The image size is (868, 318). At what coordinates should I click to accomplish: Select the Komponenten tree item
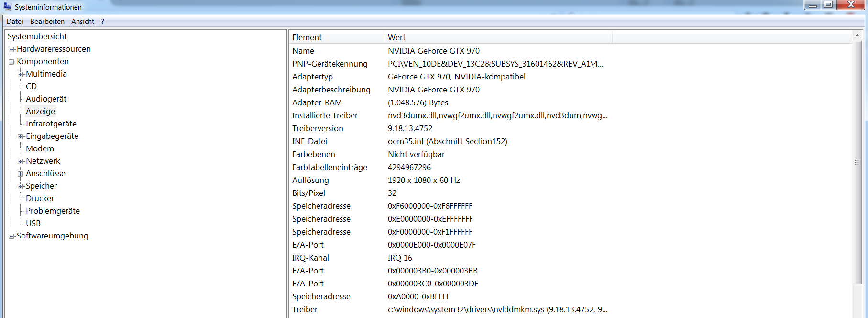43,61
